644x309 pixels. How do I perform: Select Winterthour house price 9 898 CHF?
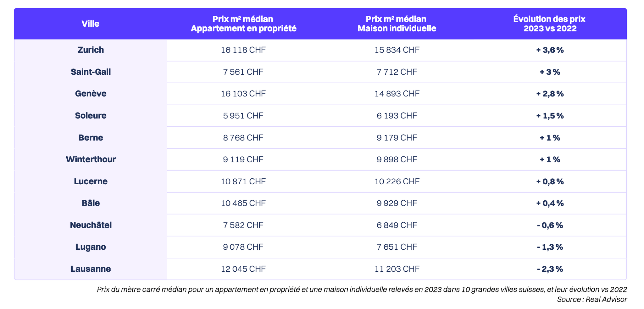(x=397, y=160)
